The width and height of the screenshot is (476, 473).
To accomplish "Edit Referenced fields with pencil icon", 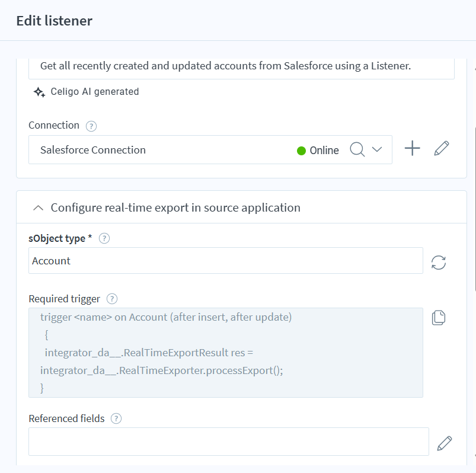I will click(445, 443).
